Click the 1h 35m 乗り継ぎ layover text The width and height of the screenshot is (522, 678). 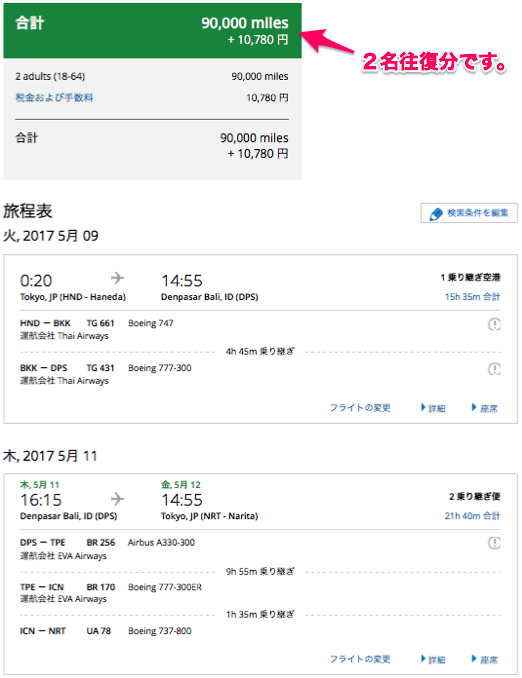click(x=260, y=614)
